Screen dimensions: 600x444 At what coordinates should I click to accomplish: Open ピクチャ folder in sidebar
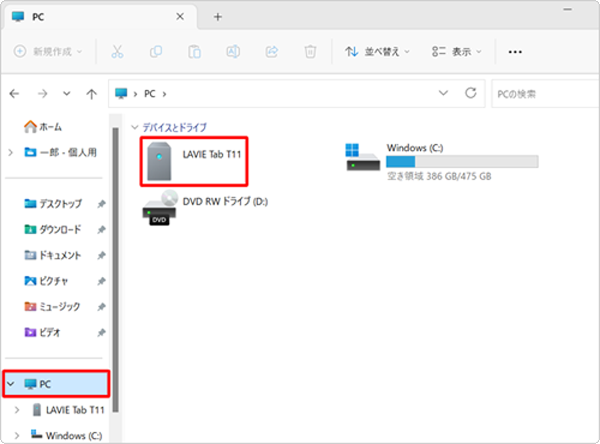(46, 281)
